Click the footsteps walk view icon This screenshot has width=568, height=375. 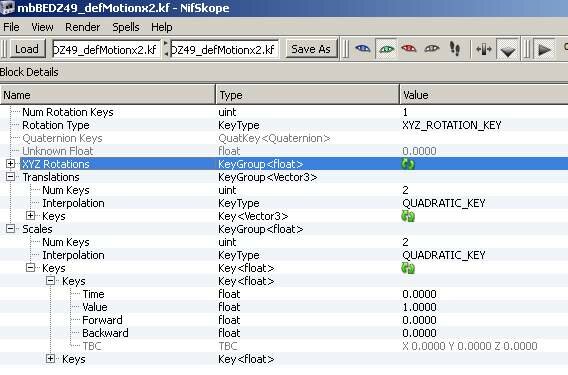pyautogui.click(x=455, y=49)
